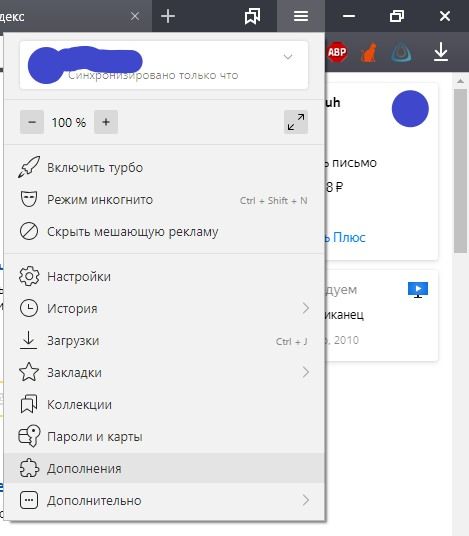Enter fullscreen mode with arrows icon
469x536 pixels.
coord(296,122)
